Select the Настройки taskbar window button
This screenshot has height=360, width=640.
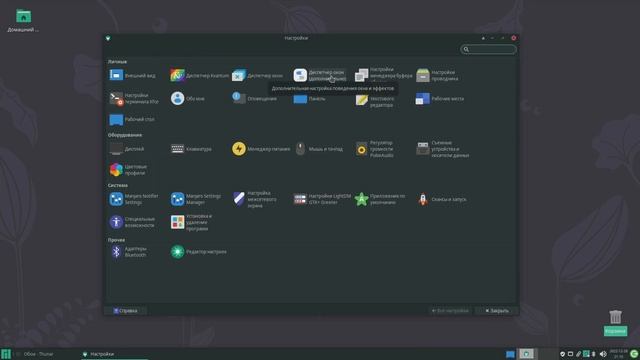(x=114, y=354)
